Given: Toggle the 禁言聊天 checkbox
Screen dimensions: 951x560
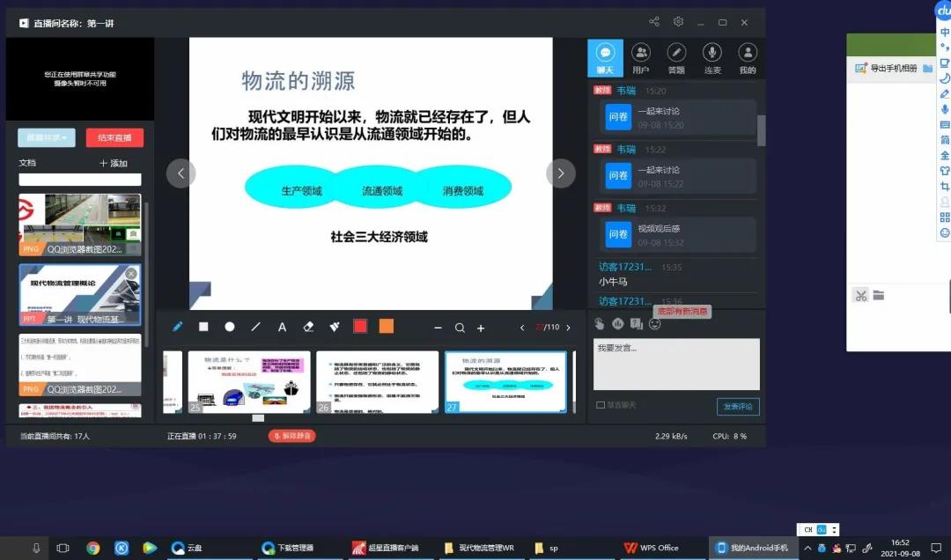Looking at the screenshot, I should (601, 405).
